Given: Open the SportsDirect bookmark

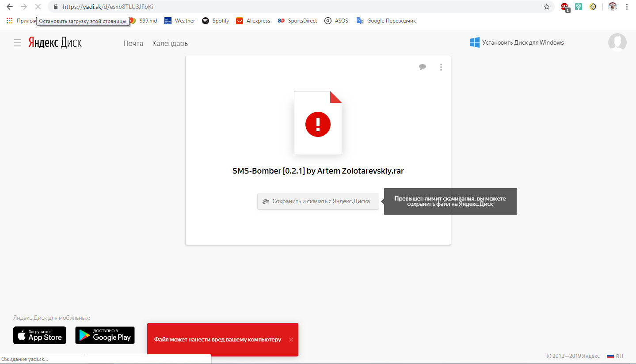Looking at the screenshot, I should (297, 21).
